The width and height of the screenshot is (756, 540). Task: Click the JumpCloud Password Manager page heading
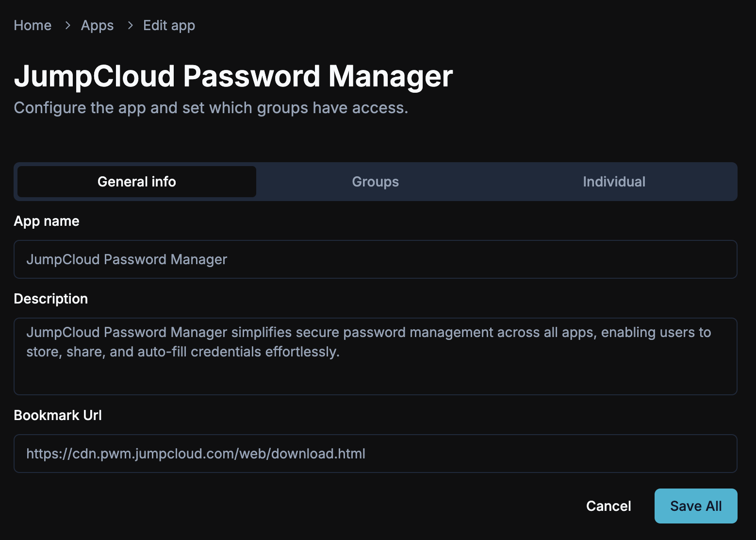[x=233, y=76]
